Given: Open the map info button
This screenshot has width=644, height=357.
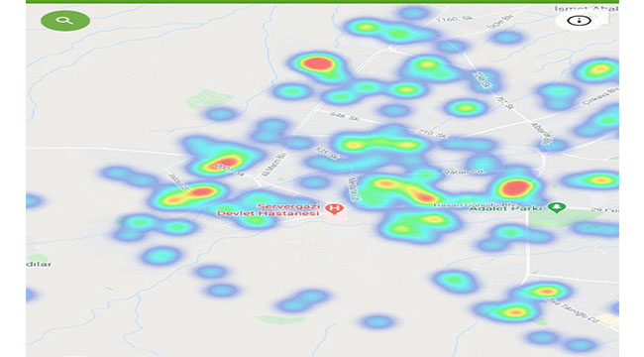Looking at the screenshot, I should 580,21.
